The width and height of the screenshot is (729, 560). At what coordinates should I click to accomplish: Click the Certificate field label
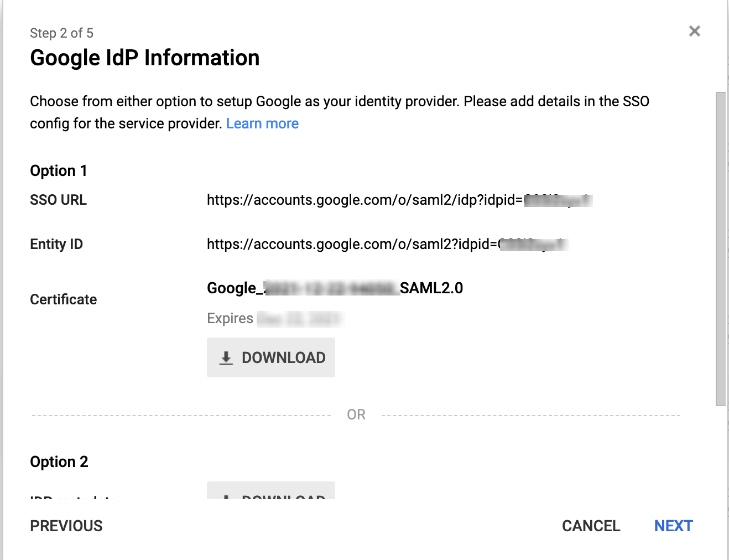(64, 299)
